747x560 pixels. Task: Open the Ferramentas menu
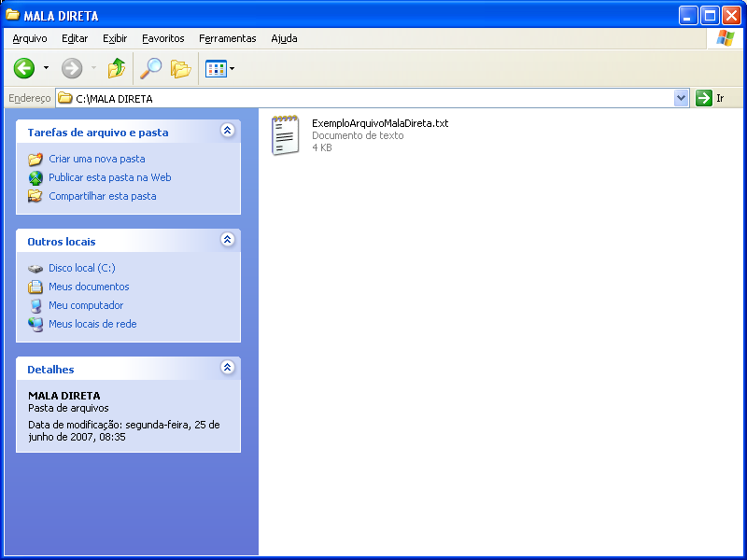228,38
